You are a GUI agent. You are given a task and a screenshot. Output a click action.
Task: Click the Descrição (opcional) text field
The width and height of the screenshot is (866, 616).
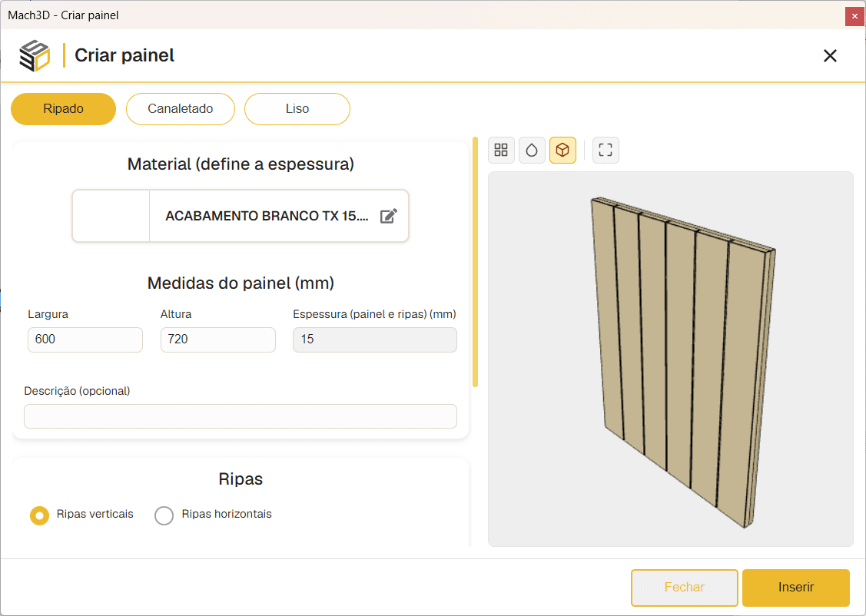(x=241, y=416)
